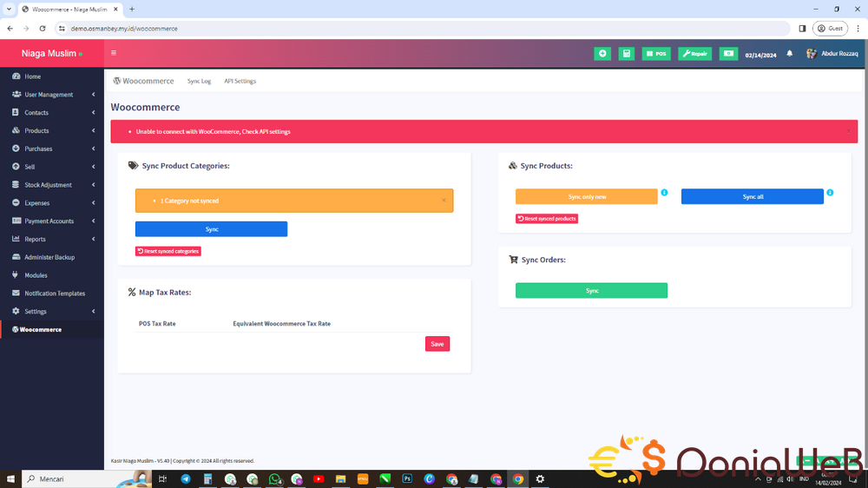Image resolution: width=868 pixels, height=488 pixels.
Task: Expand Settings sidebar menu
Action: tap(52, 312)
